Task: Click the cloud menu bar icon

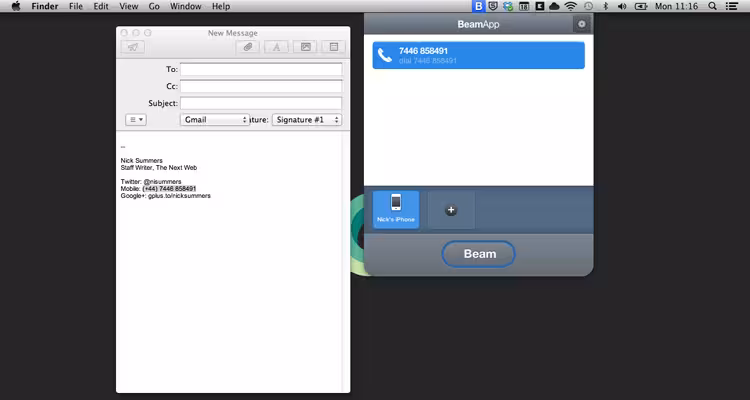Action: point(554,6)
